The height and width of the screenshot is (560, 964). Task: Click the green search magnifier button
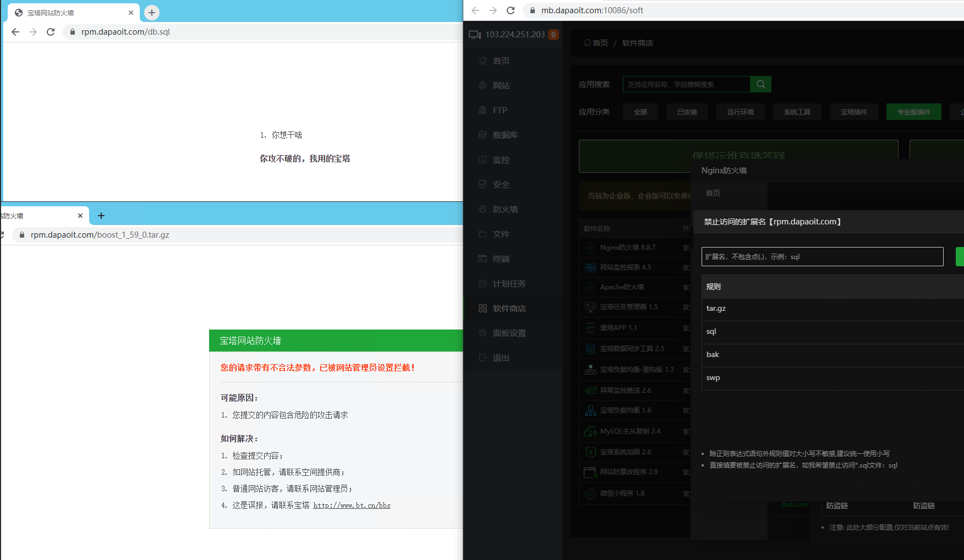pos(761,84)
